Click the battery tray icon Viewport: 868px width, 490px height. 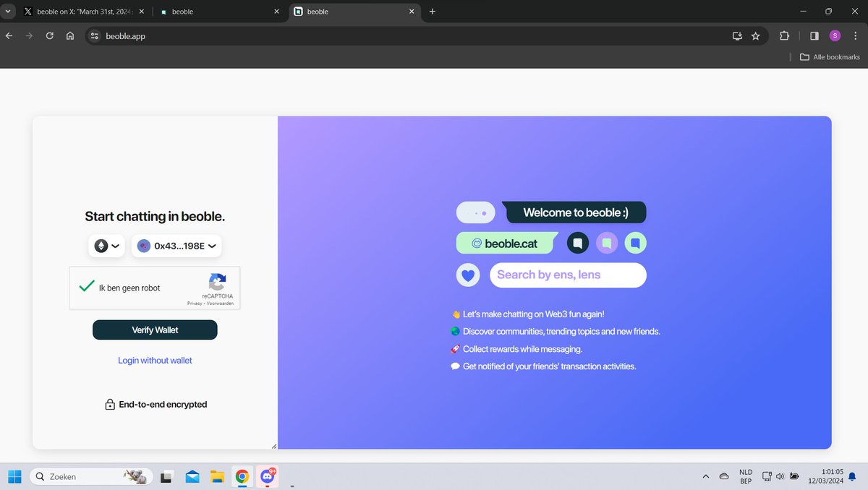click(795, 476)
